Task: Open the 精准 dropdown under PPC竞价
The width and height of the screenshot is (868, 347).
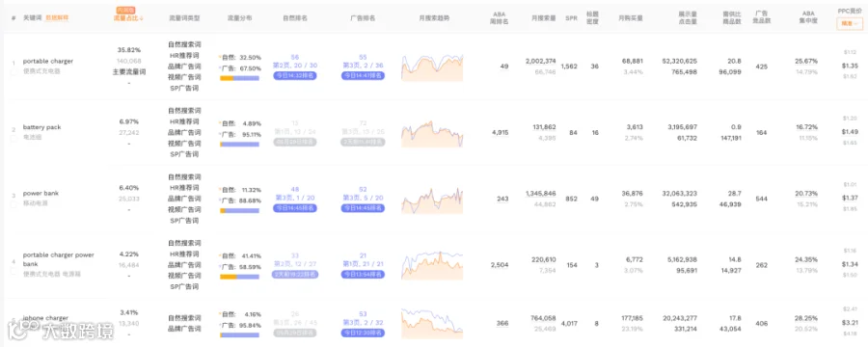Action: pos(850,24)
